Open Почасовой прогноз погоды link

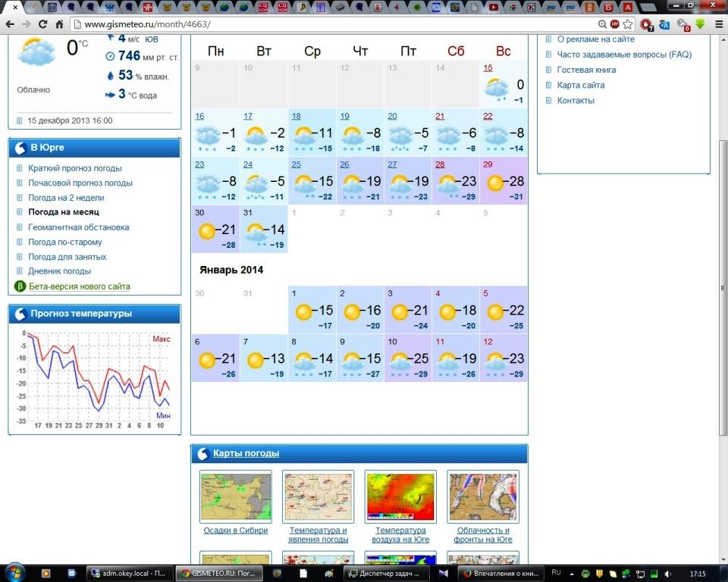pyautogui.click(x=80, y=183)
